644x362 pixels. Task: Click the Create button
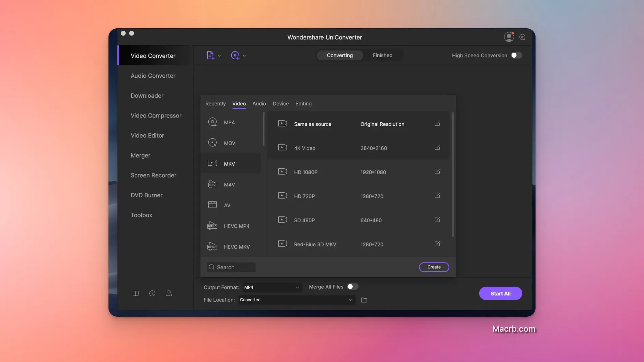434,267
